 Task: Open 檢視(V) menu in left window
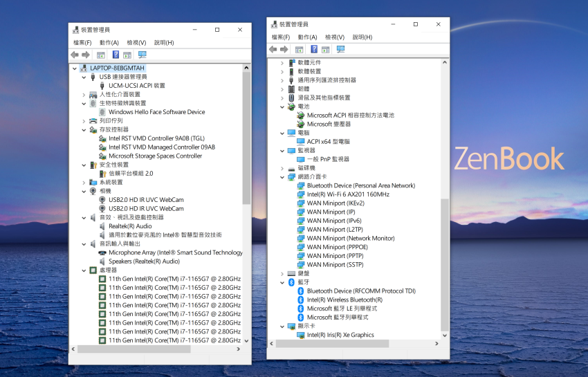tap(136, 43)
